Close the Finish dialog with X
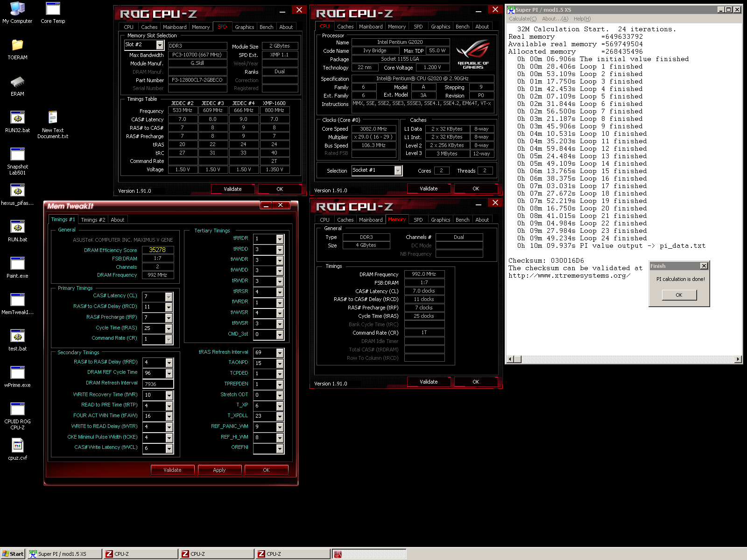 point(704,266)
